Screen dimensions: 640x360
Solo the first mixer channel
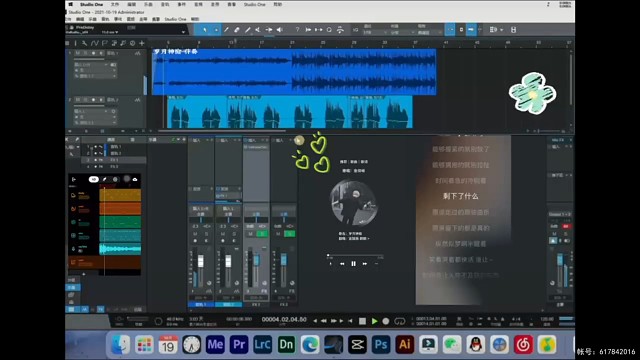206,234
